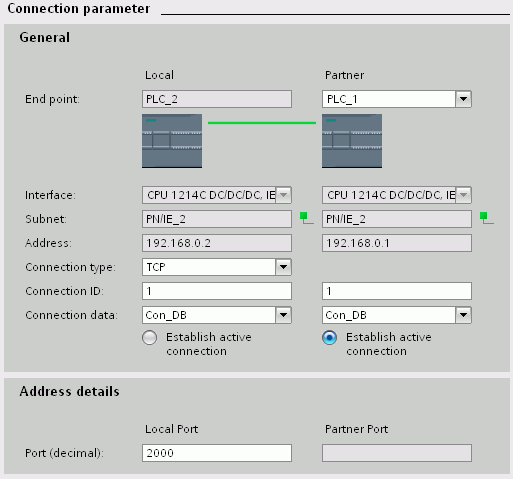Select local Establish active connection radio
513x479 pixels.
point(149,338)
